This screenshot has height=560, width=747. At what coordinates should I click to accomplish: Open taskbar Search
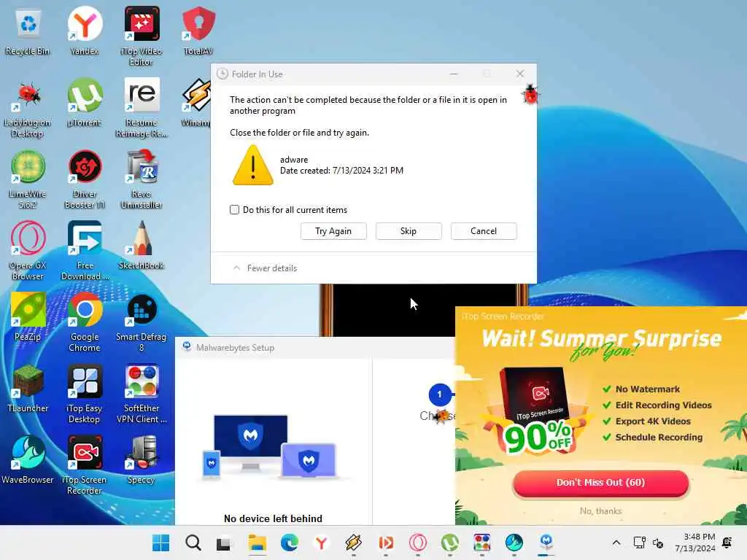193,542
